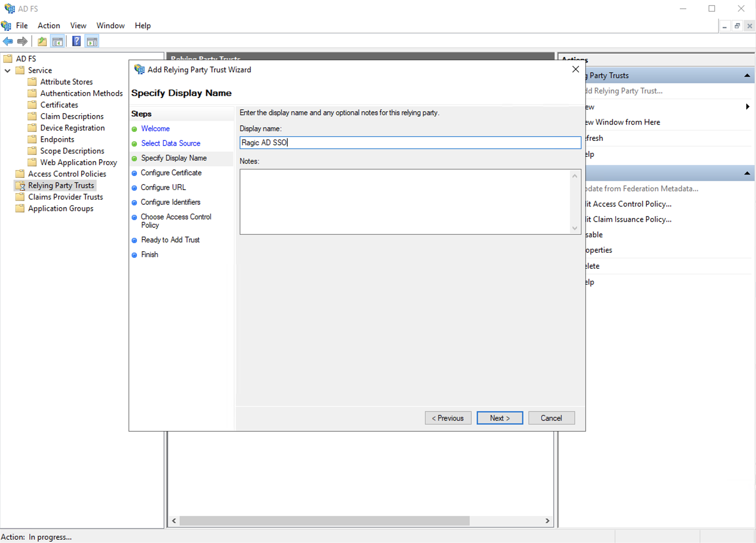Click the Finish step text
The width and height of the screenshot is (756, 543).
[150, 255]
